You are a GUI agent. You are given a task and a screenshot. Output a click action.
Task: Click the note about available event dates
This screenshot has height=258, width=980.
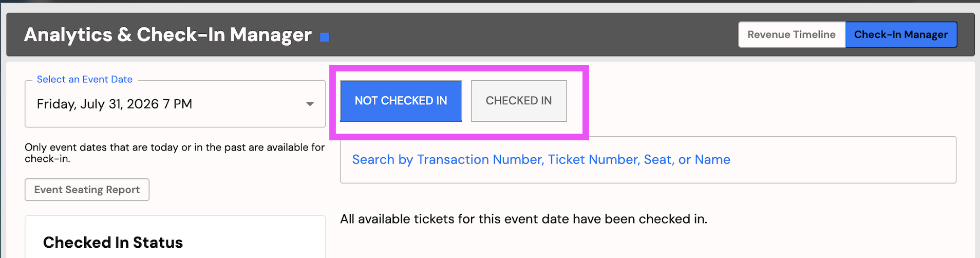pyautogui.click(x=175, y=153)
